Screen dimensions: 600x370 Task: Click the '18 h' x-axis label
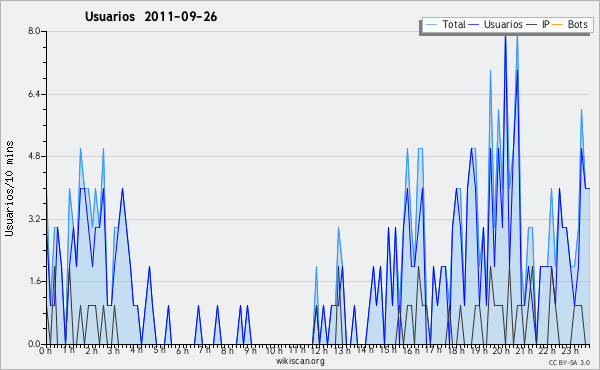pos(456,351)
